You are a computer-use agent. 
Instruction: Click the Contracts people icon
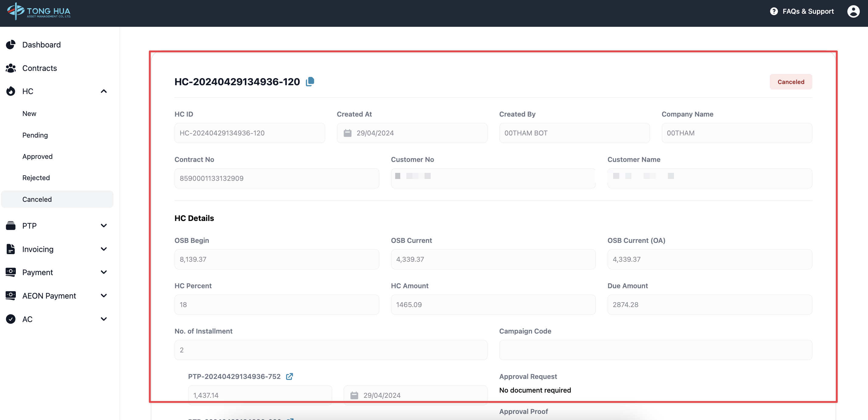click(x=11, y=68)
